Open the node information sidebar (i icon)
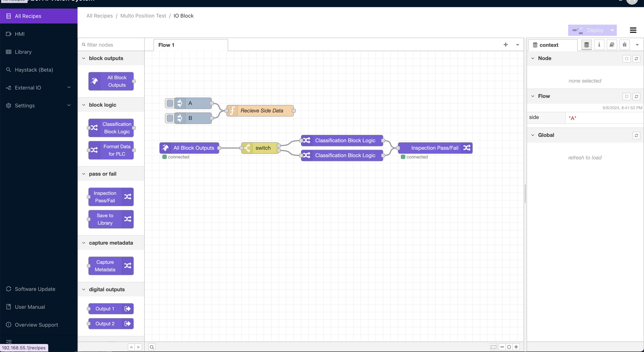 click(599, 45)
